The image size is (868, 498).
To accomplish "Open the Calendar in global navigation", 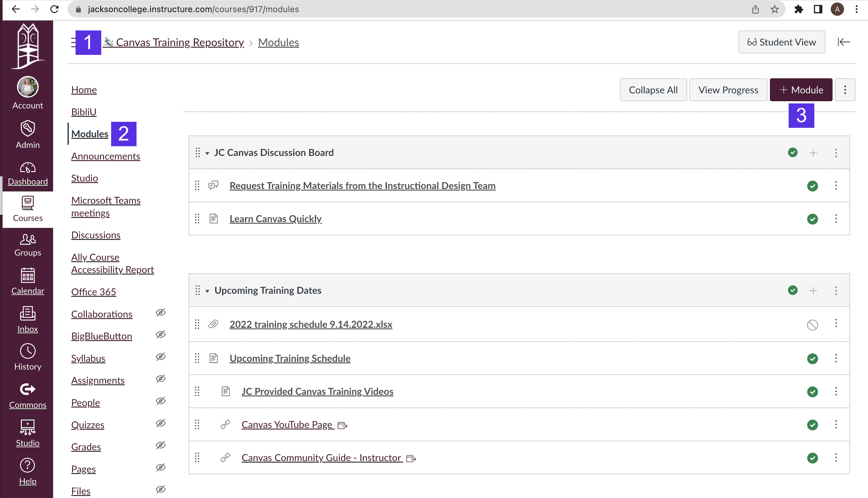I will tap(28, 281).
